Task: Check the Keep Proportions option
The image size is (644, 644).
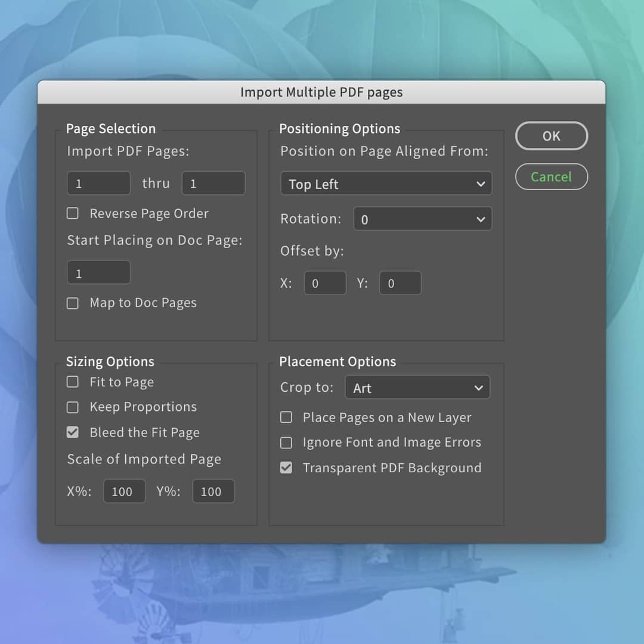Action: 72,407
